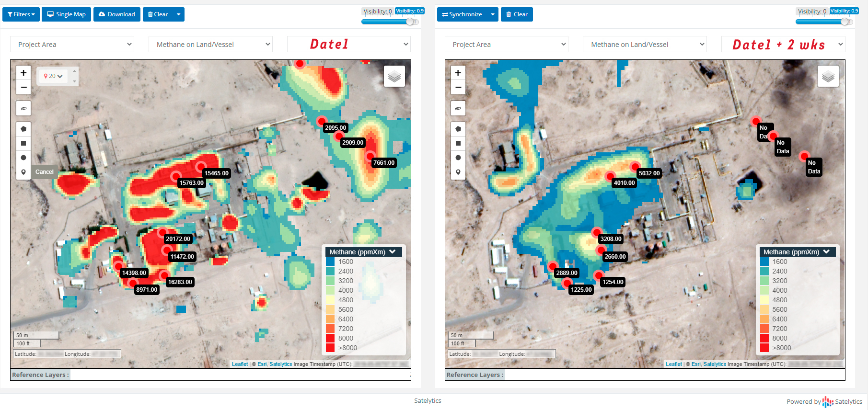Open Methane on Land/Vessel dropdown above Date1 map
The image size is (868, 410).
[210, 45]
